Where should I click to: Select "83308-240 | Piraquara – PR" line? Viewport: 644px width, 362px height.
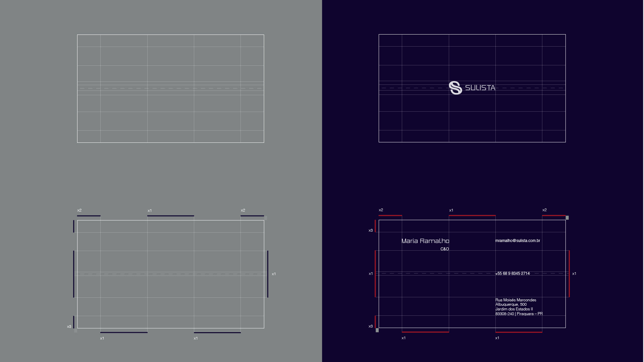[x=519, y=314]
